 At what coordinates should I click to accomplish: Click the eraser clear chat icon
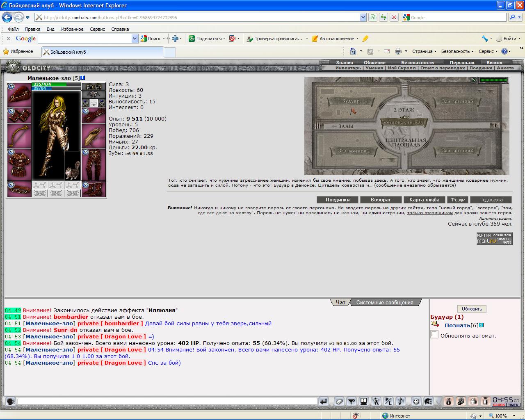(x=339, y=402)
